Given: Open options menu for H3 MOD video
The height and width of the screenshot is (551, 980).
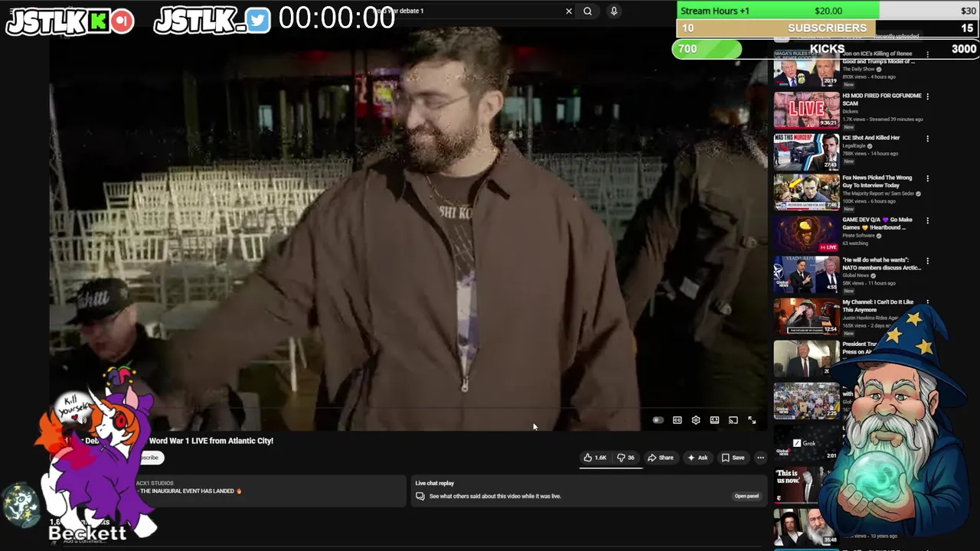Looking at the screenshot, I should (927, 96).
